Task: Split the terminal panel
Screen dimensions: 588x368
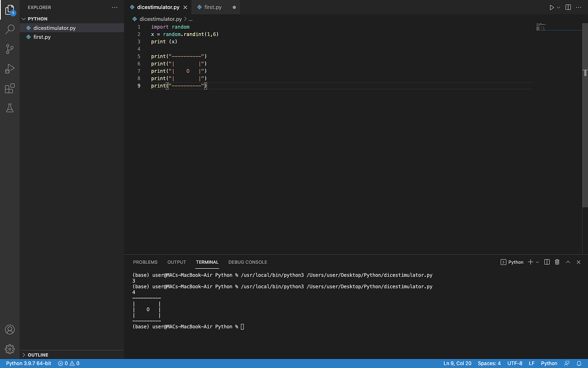Action: pyautogui.click(x=546, y=262)
